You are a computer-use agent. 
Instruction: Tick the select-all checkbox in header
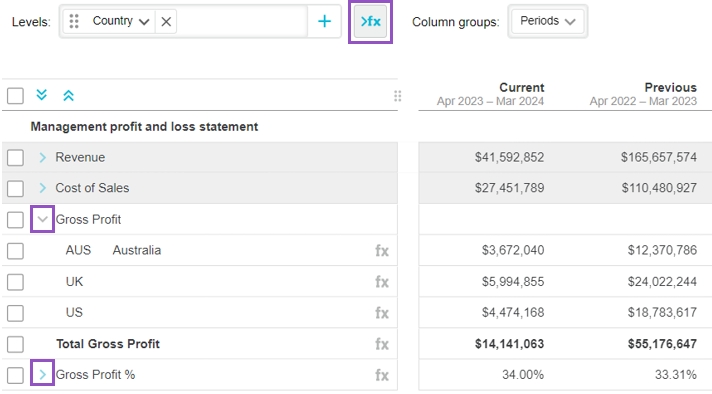(x=15, y=96)
